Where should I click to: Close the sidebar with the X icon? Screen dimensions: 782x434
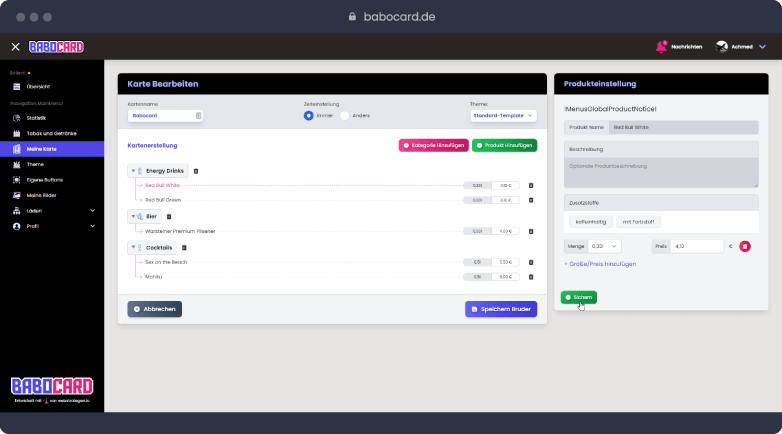coord(15,46)
